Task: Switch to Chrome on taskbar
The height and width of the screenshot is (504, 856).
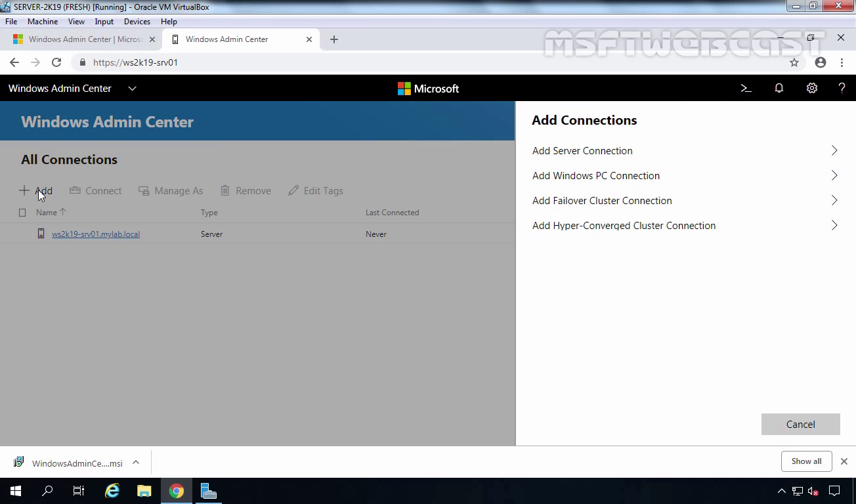Action: click(177, 491)
